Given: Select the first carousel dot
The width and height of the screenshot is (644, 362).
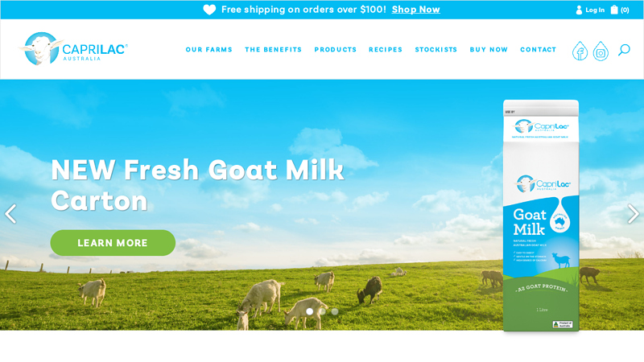Looking at the screenshot, I should (310, 311).
